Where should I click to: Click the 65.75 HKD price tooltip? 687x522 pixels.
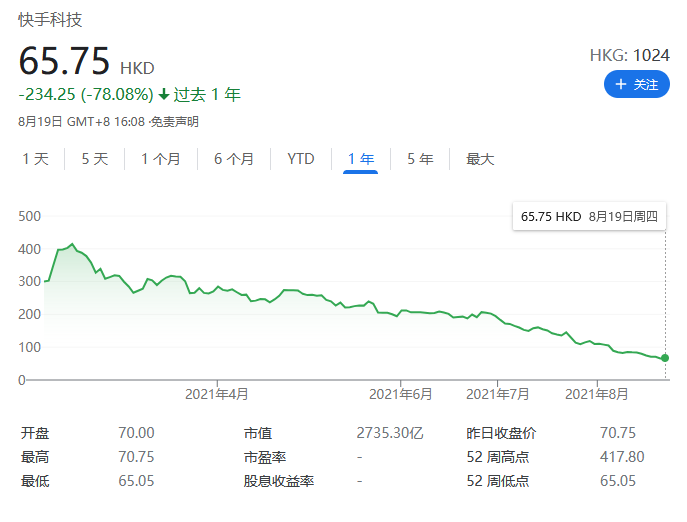(588, 217)
